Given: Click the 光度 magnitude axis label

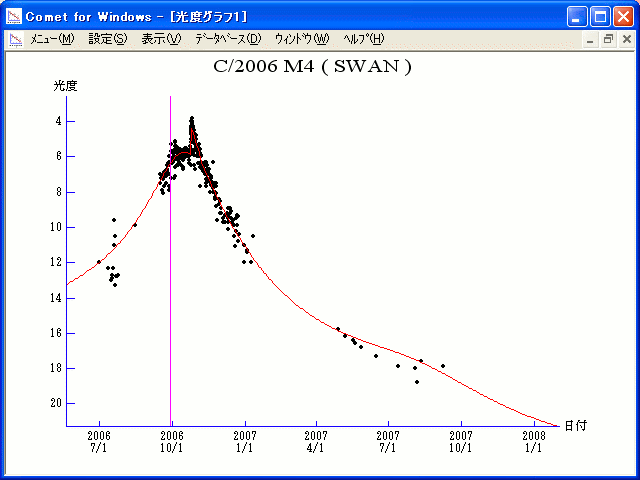Looking at the screenshot, I should [66, 86].
